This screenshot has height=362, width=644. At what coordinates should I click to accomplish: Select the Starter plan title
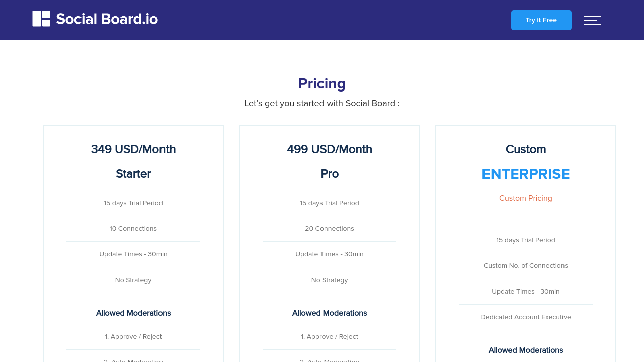click(133, 174)
